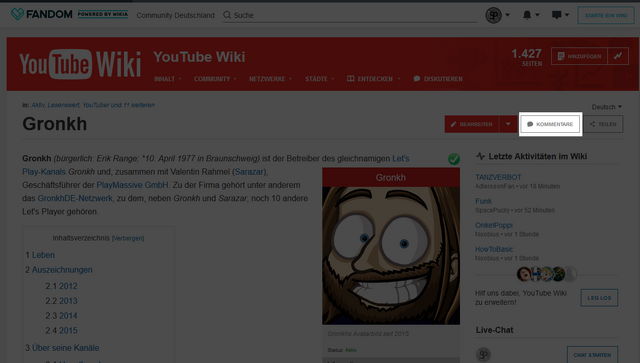Click the green checkmark badge
Screen dimensions: 640x363
pyautogui.click(x=454, y=159)
